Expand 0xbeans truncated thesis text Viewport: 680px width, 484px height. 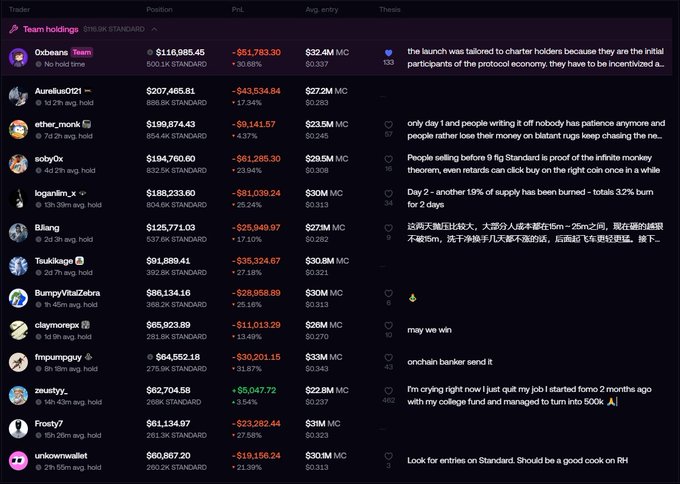coord(536,58)
